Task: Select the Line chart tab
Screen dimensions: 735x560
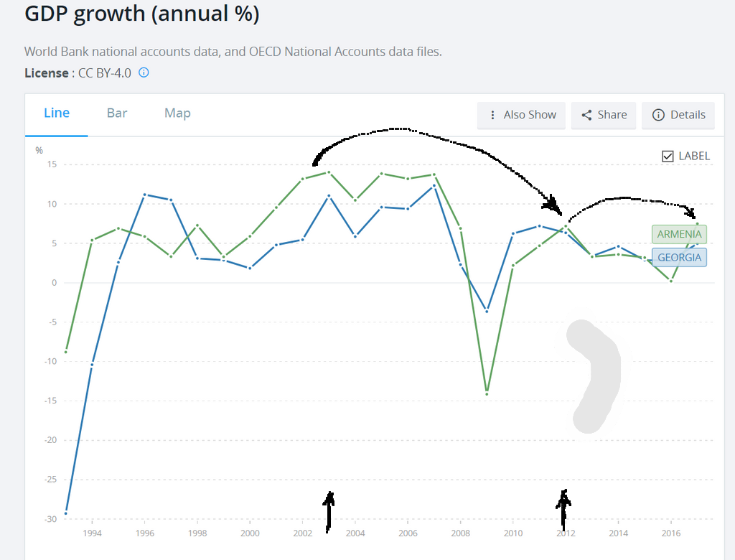Action: coord(57,113)
